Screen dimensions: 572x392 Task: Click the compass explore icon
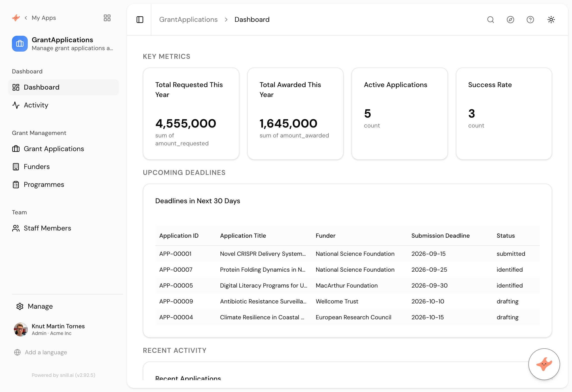[510, 20]
